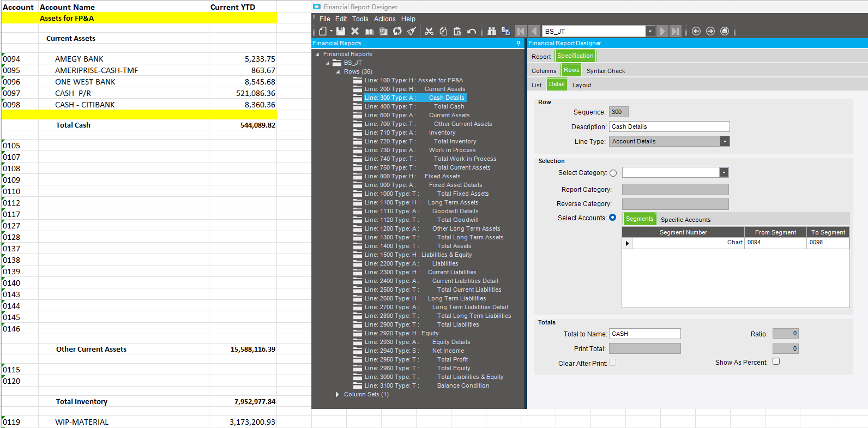Collapse the Financial Reports root node

(x=317, y=55)
